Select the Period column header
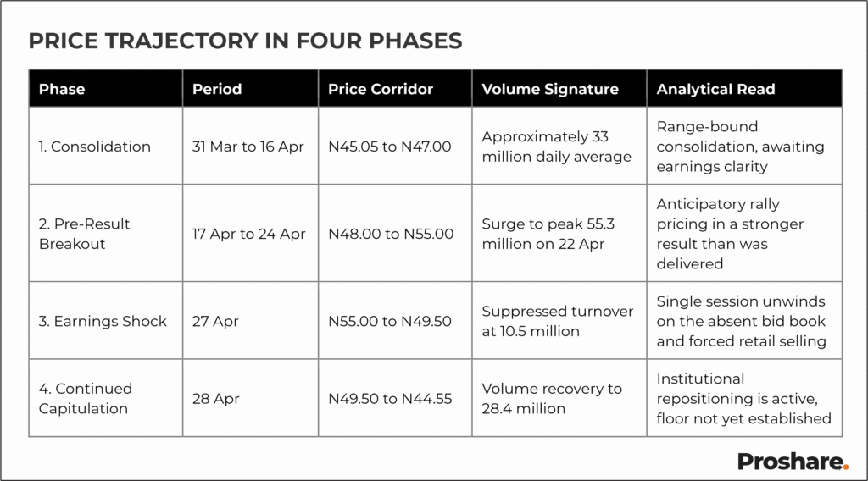 217,89
